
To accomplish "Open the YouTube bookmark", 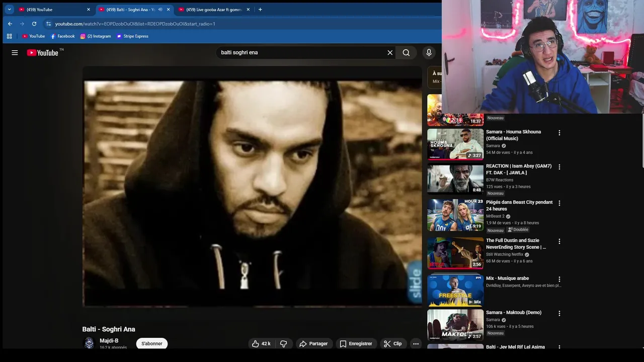I will tap(33, 36).
